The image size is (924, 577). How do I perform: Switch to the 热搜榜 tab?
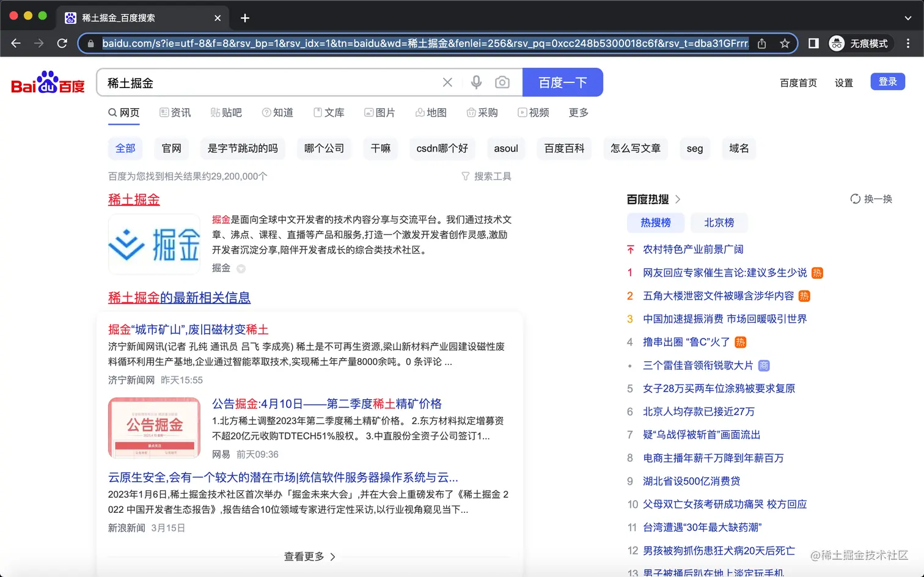656,222
